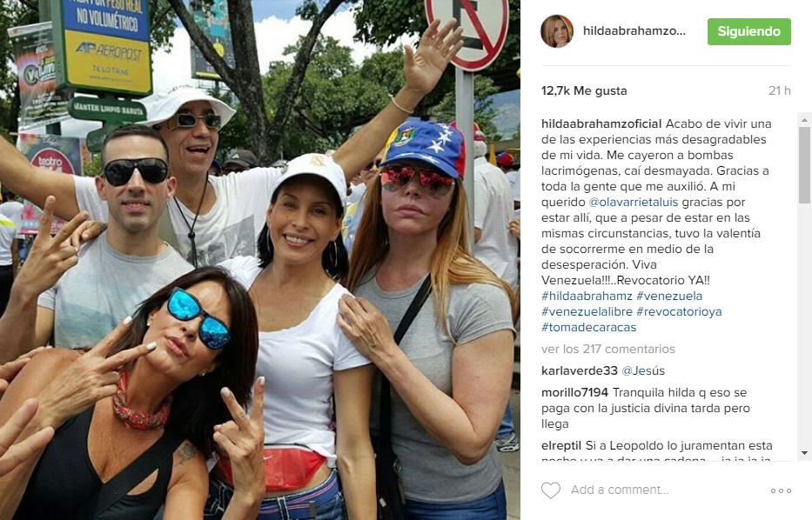
Task: Open the #tomadecaracas hashtag
Action: (x=589, y=327)
